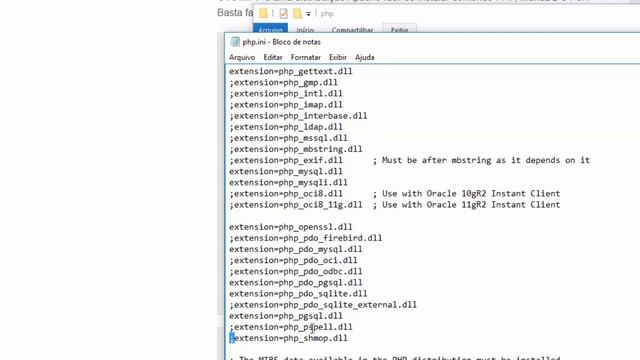
Task: Select the Início tab in Explorer window
Action: tap(305, 29)
